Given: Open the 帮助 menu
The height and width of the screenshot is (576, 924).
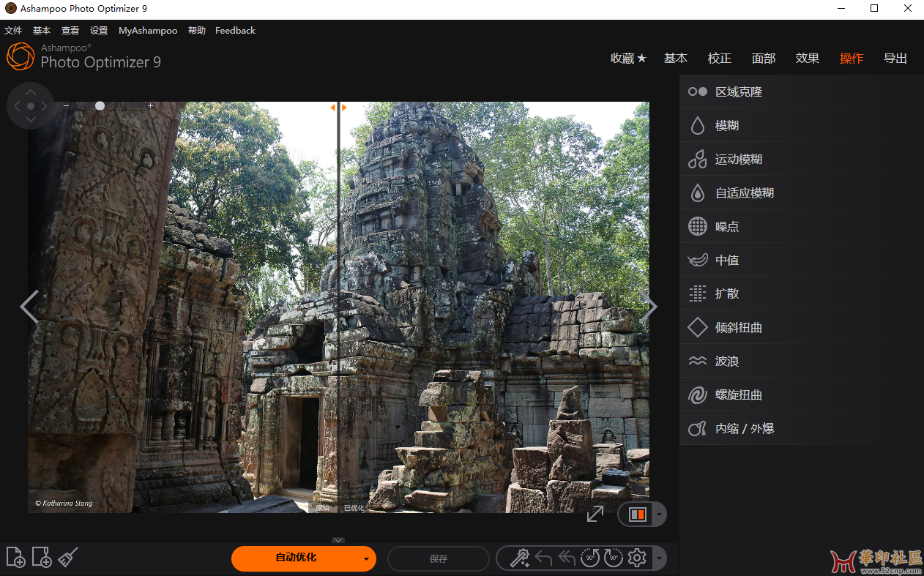Looking at the screenshot, I should click(x=197, y=31).
